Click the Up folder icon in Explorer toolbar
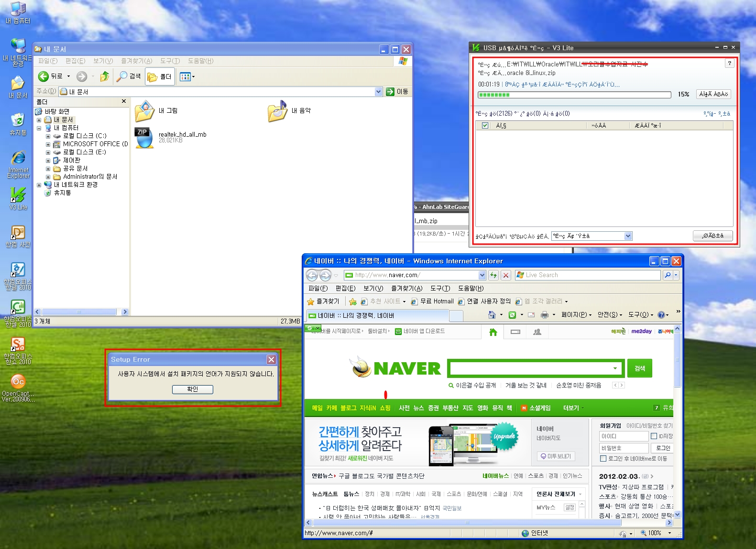Viewport: 756px width, 549px height. point(105,76)
